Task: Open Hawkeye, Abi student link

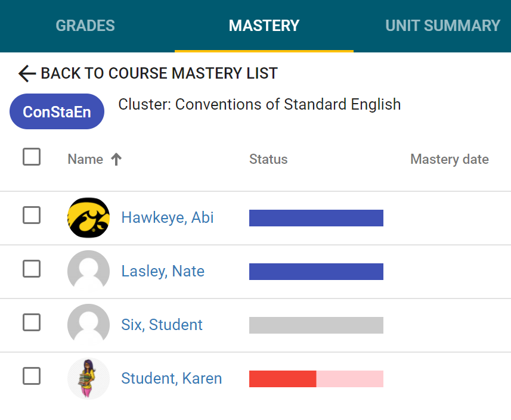Action: point(168,217)
